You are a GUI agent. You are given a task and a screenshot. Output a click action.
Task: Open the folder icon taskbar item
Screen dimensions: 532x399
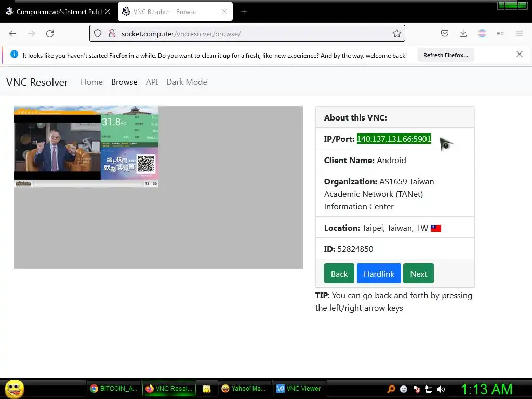[207, 389]
